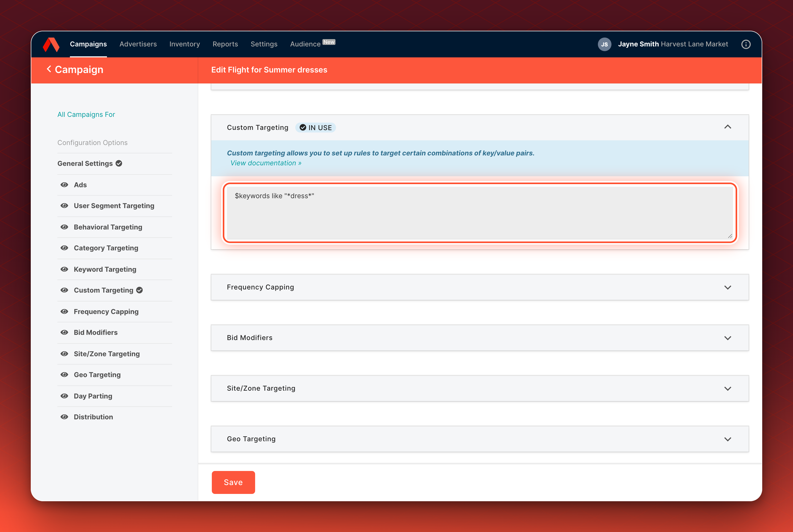Open the Settings tab
This screenshot has height=532, width=793.
264,44
